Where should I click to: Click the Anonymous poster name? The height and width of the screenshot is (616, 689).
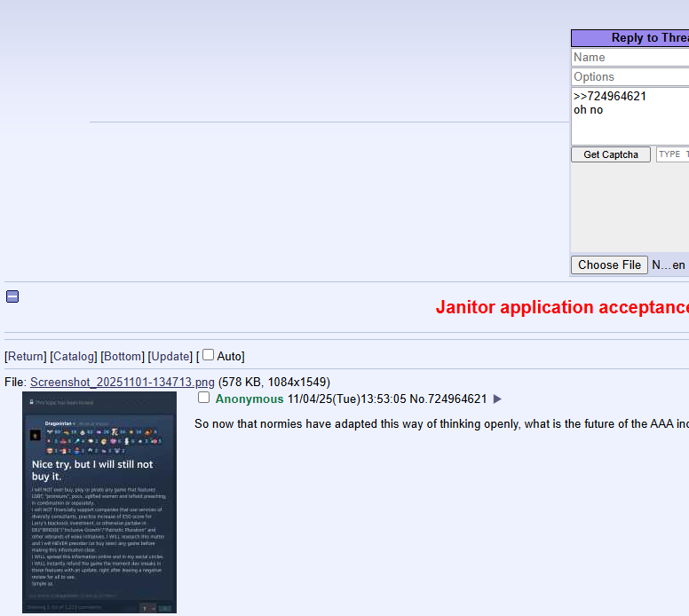(249, 399)
